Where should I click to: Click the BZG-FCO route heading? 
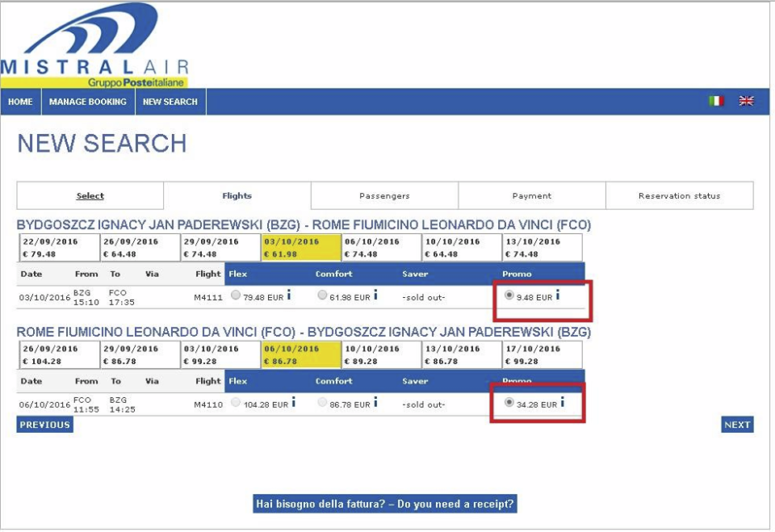coord(304,225)
